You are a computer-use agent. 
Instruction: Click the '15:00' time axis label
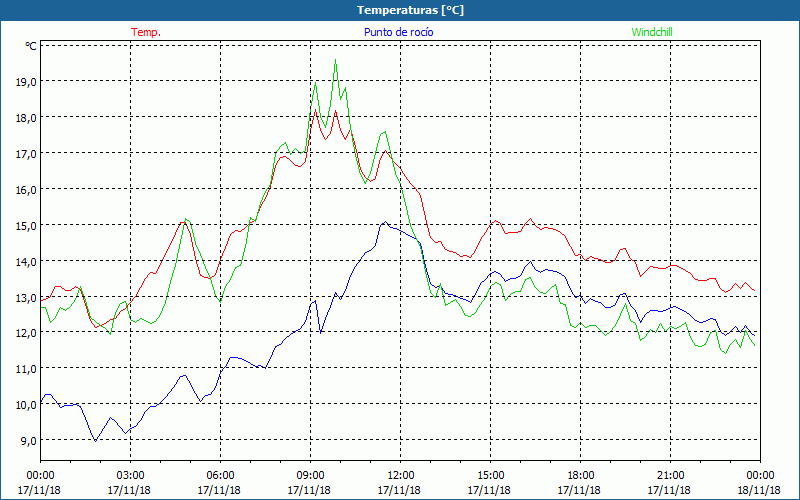coord(490,476)
